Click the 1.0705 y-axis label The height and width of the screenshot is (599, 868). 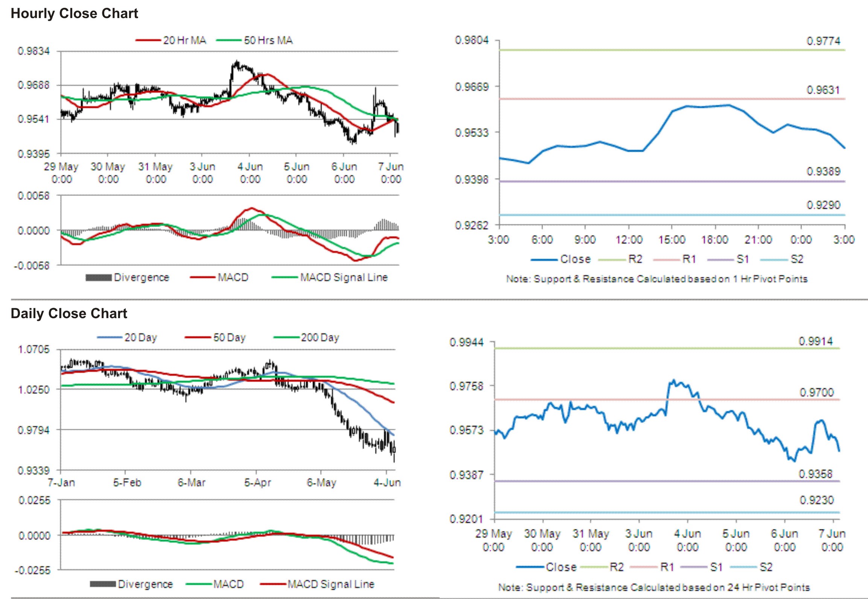coord(34,350)
